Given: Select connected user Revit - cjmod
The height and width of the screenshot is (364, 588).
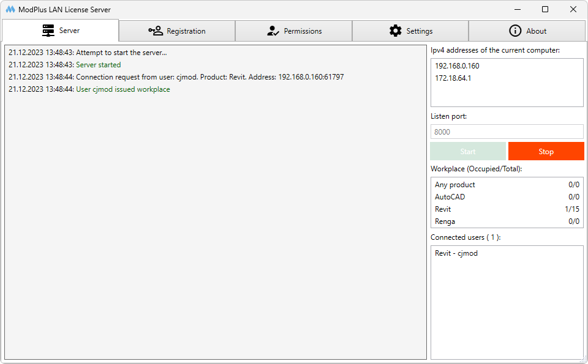Looking at the screenshot, I should pos(456,253).
